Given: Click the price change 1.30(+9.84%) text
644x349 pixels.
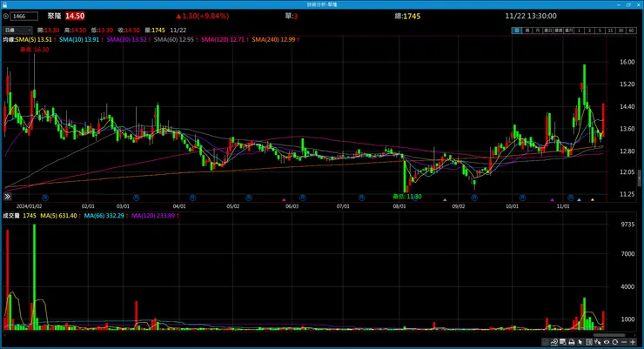Looking at the screenshot, I should coord(203,16).
